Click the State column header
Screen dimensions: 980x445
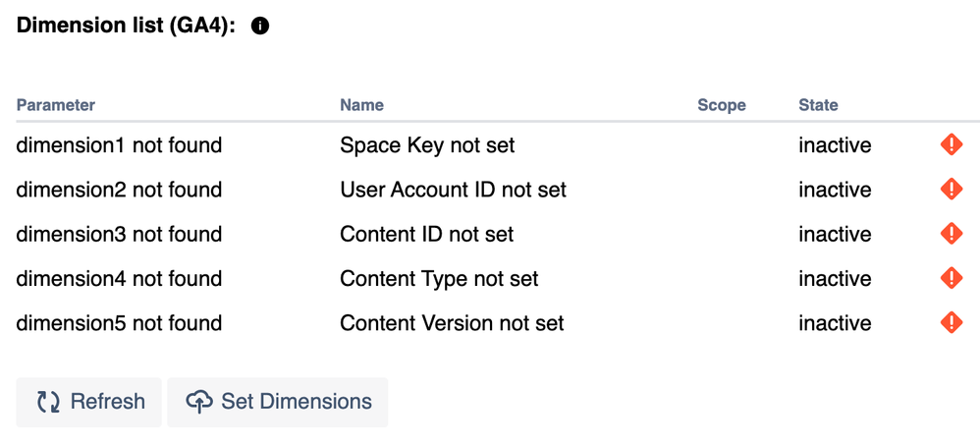click(x=818, y=105)
